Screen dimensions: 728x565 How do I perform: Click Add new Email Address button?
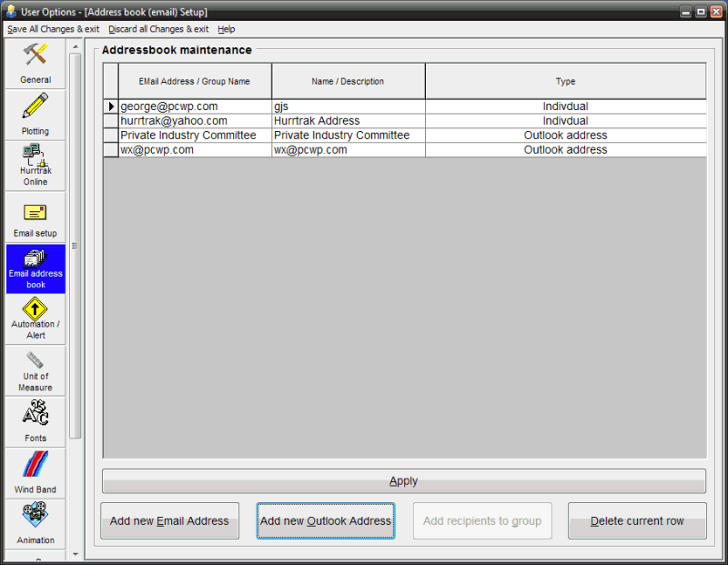point(169,521)
